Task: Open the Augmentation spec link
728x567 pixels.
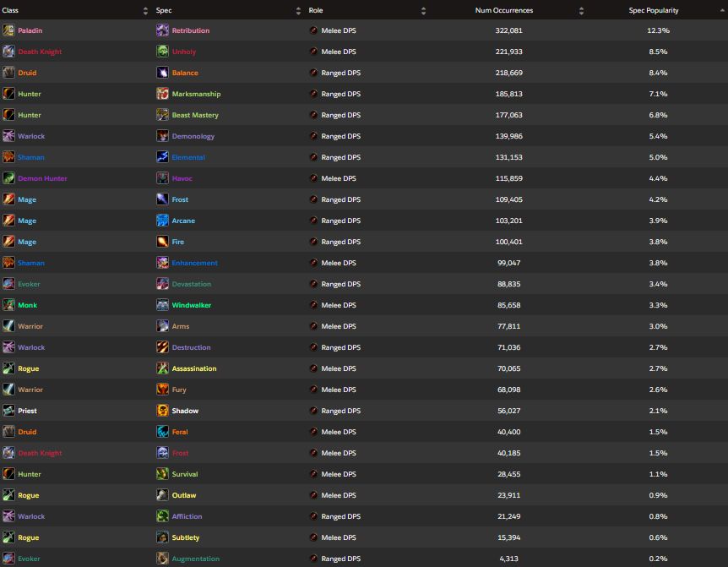Action: 195,559
